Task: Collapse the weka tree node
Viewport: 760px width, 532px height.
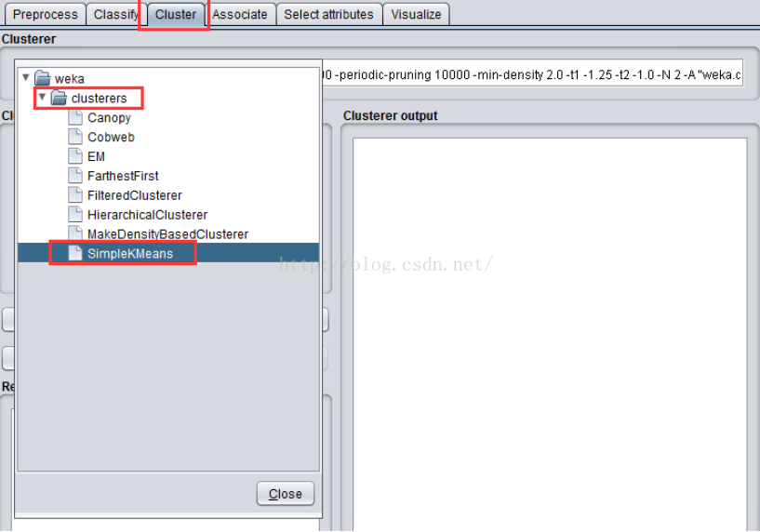Action: click(25, 79)
